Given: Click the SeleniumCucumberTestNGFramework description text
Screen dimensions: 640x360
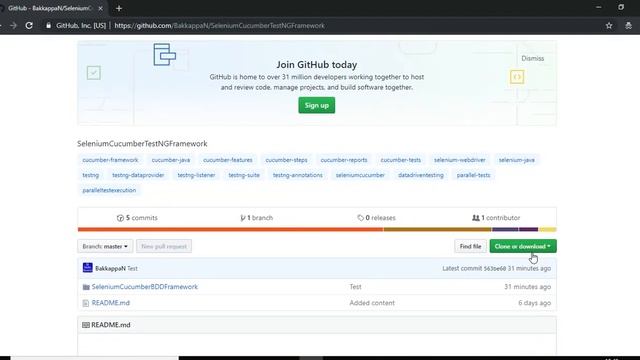Looking at the screenshot, I should (142, 144).
